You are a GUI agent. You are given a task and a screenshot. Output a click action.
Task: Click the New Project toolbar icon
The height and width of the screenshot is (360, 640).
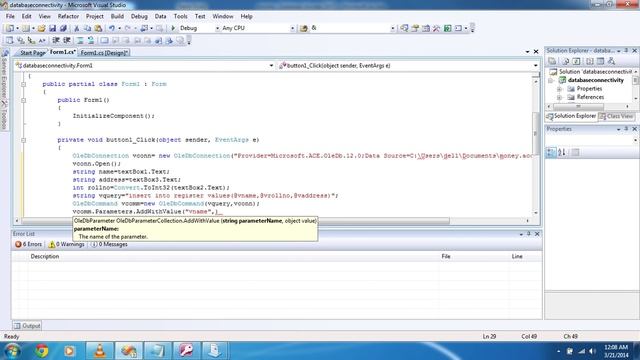pos(10,28)
